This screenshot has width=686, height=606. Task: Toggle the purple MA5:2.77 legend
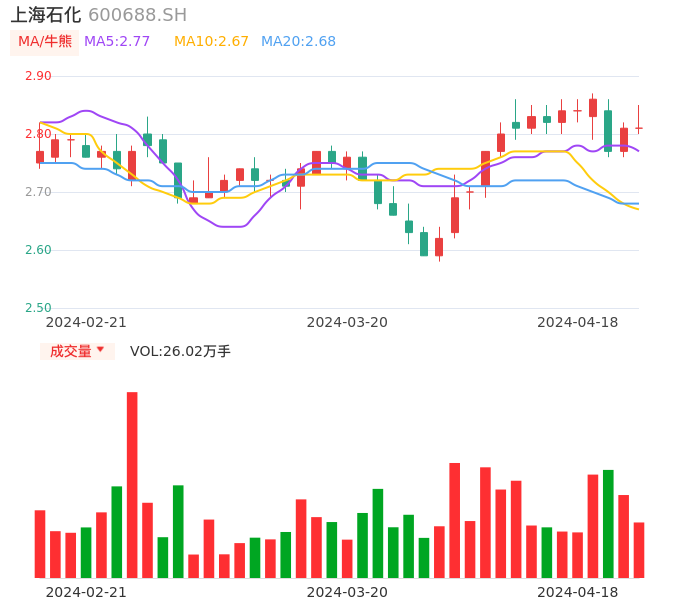(117, 42)
